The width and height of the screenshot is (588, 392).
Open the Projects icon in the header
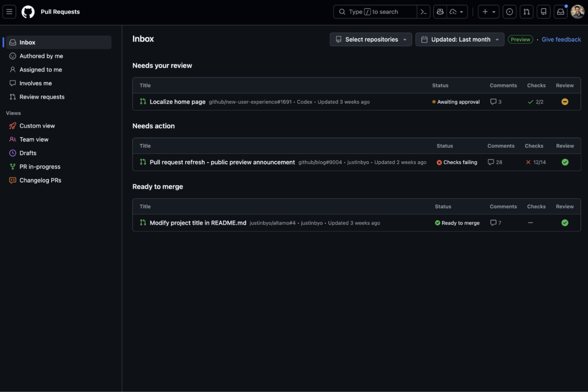544,12
